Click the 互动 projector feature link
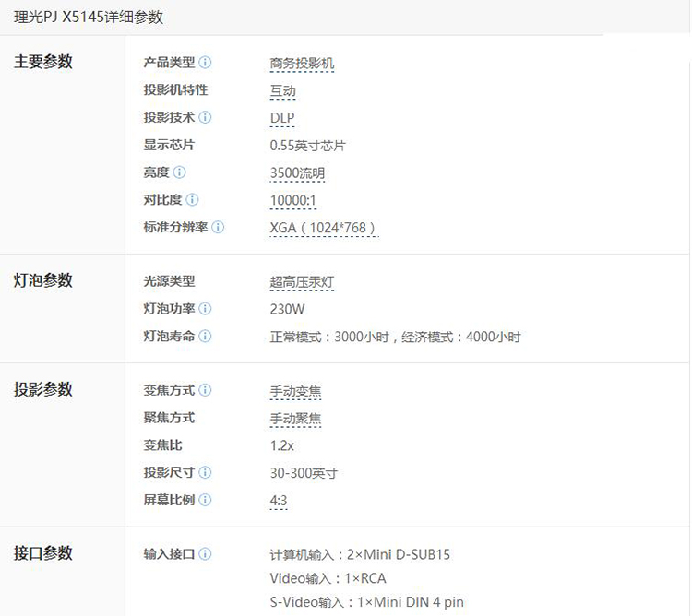This screenshot has width=692, height=616. 282,91
